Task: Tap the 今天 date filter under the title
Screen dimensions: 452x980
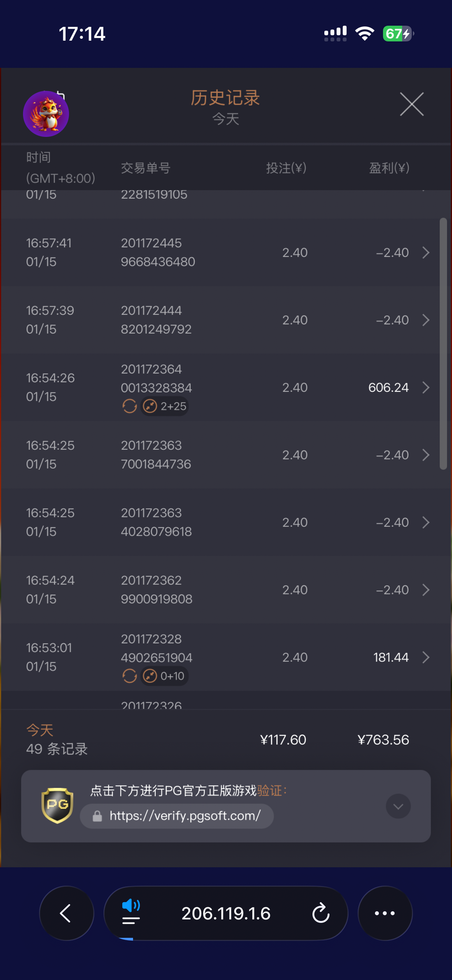Action: [x=226, y=119]
